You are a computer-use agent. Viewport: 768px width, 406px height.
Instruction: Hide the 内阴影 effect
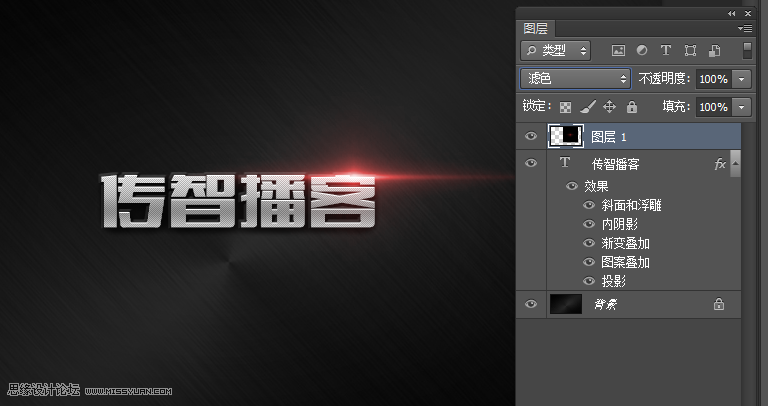click(589, 224)
